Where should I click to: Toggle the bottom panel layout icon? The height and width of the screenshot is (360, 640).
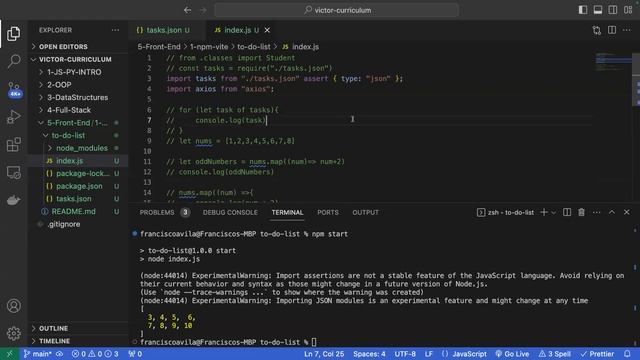[x=598, y=10]
